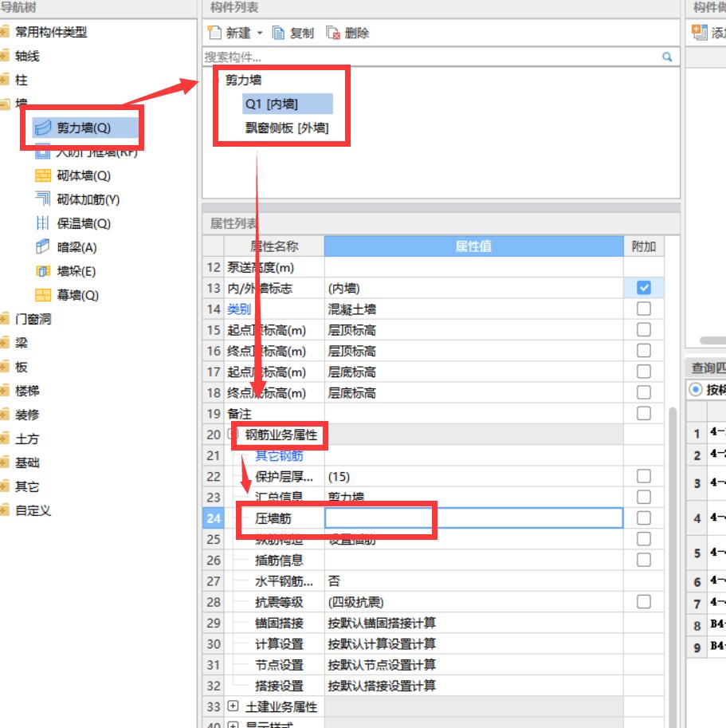Viewport: 726px width, 728px height.
Task: Select the 保温墙(Q) insulation wall icon
Action: pos(43,223)
